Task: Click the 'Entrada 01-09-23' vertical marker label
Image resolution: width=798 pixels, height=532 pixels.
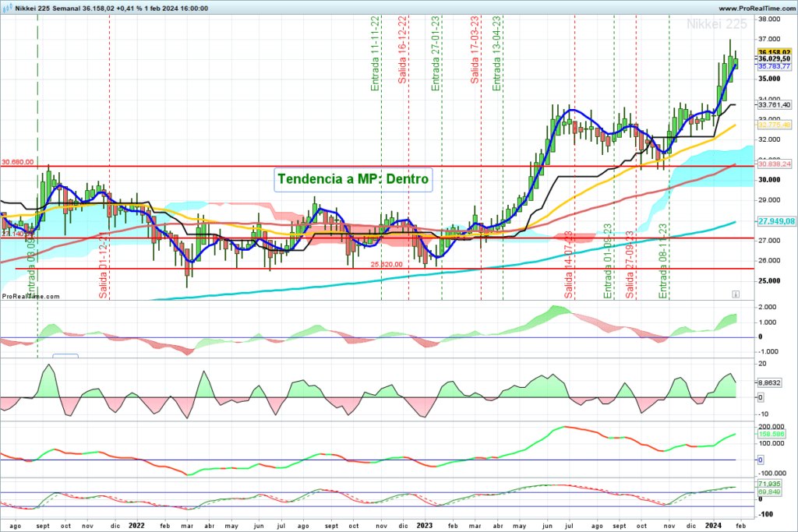Action: (x=608, y=261)
